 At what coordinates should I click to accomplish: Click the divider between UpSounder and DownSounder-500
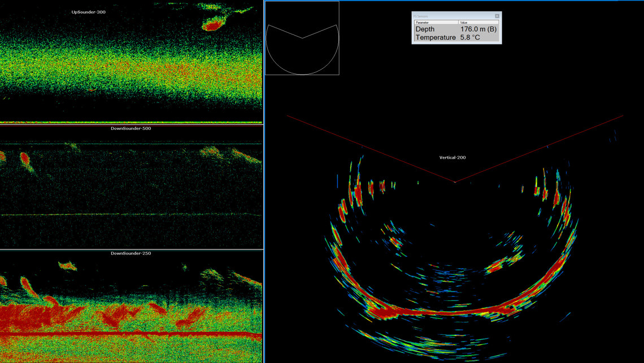tap(131, 123)
